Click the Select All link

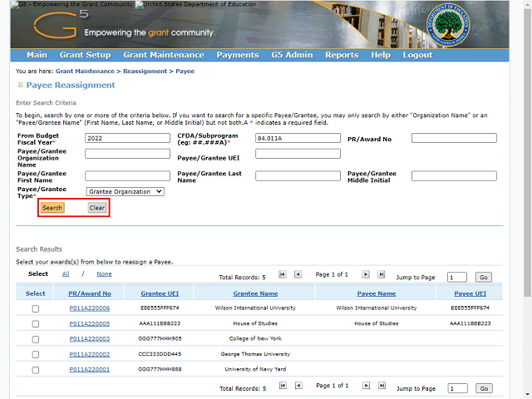tap(66, 273)
